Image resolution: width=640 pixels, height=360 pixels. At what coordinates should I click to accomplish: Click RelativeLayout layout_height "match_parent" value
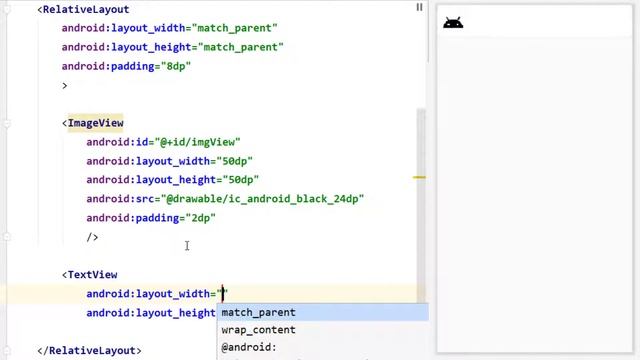tap(241, 47)
